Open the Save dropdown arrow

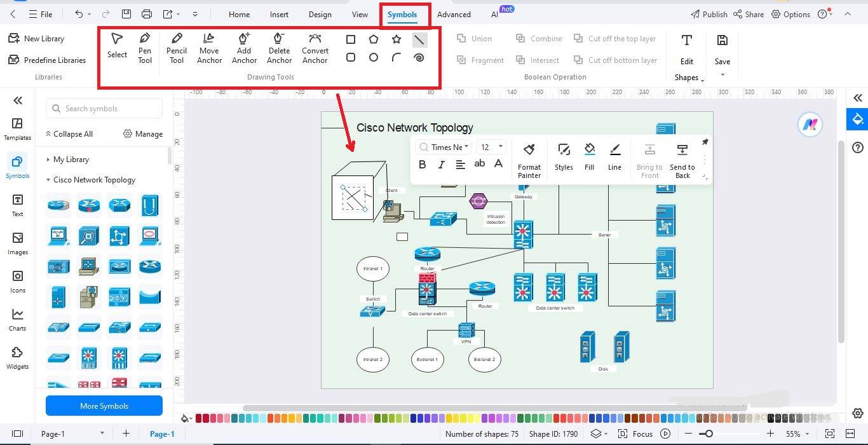722,75
